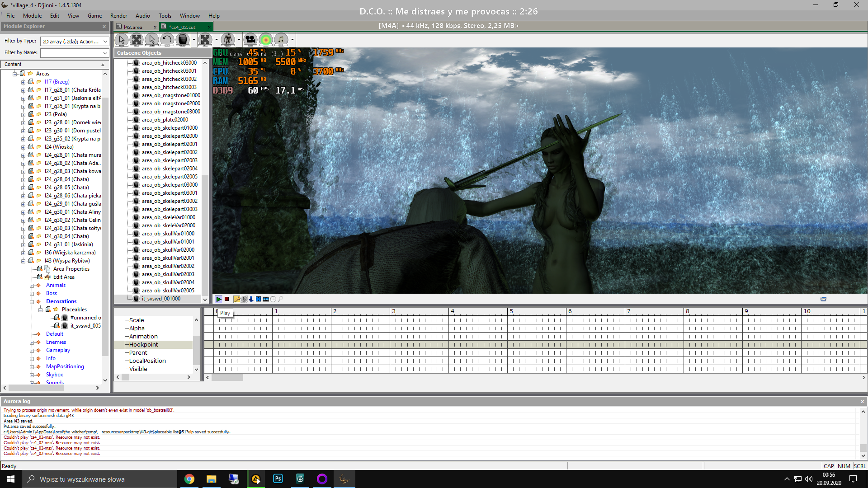Click the Content column header

(x=55, y=64)
